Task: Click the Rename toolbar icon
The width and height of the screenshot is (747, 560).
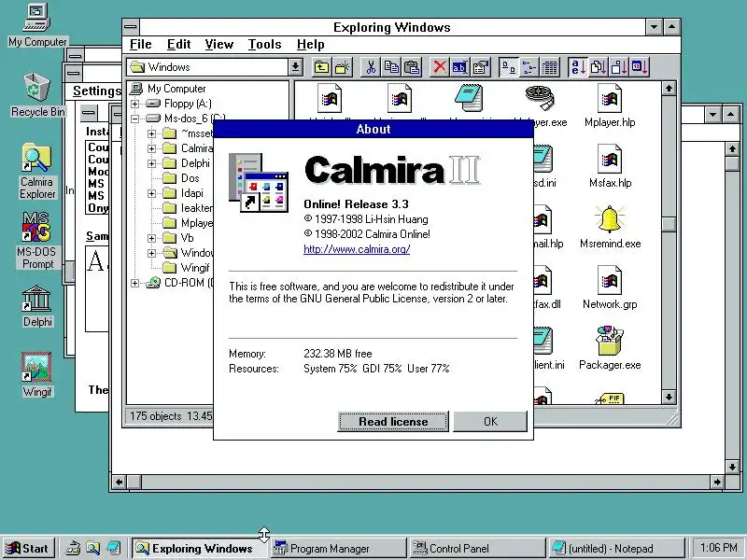Action: (x=459, y=67)
